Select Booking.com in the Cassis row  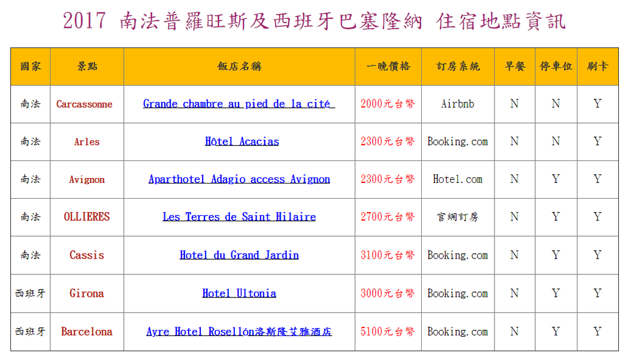(458, 255)
